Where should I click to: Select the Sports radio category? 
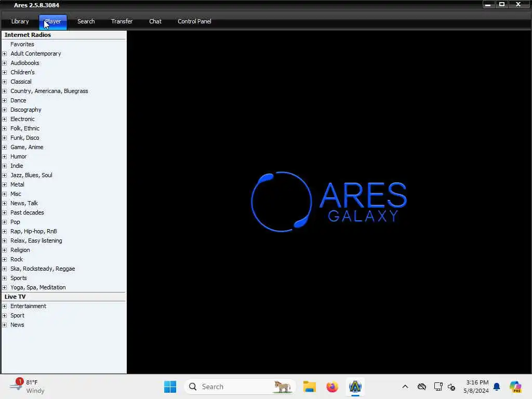pyautogui.click(x=18, y=278)
